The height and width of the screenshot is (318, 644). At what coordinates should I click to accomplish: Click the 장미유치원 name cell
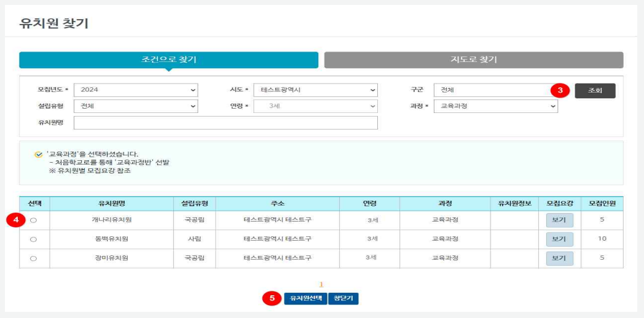(x=112, y=258)
